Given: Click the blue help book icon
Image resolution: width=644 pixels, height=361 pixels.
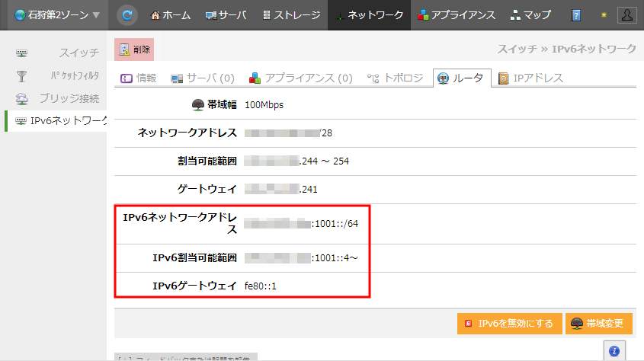Looking at the screenshot, I should 577,15.
